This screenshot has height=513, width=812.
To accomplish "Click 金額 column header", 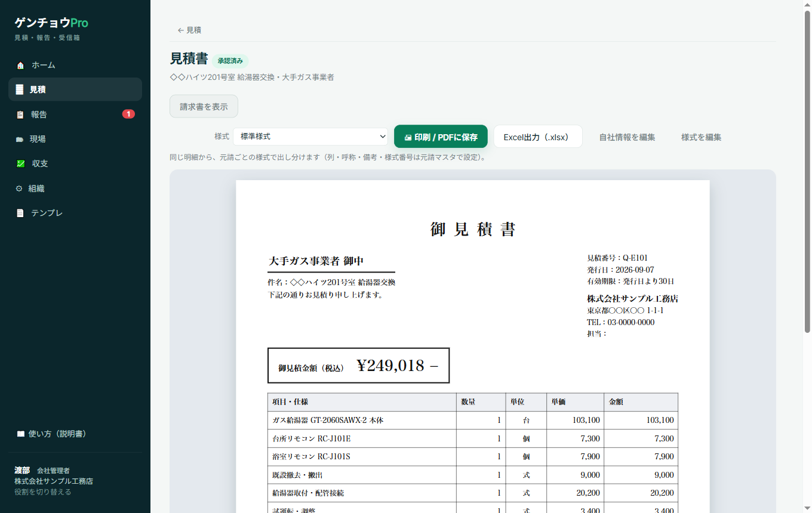I will pyautogui.click(x=641, y=402).
